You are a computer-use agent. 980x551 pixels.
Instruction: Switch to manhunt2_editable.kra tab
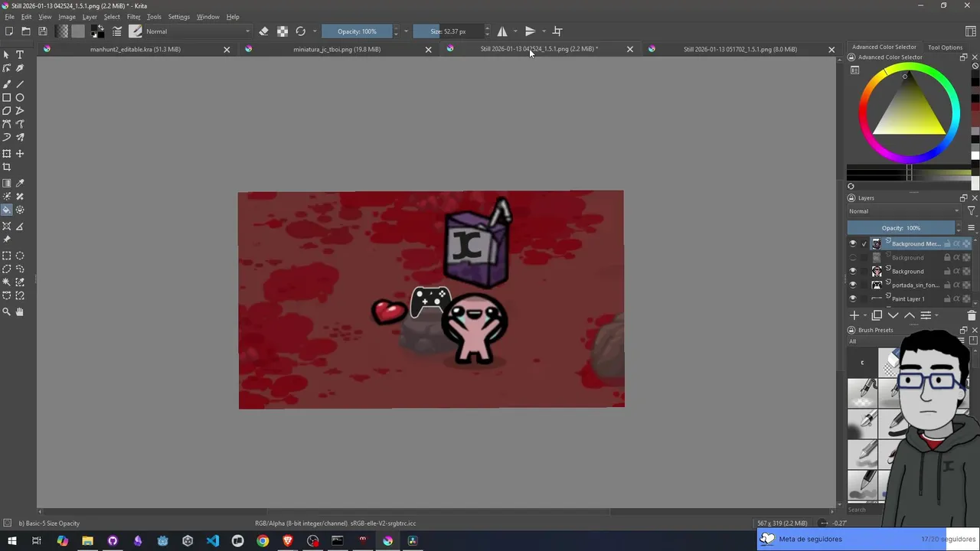136,49
